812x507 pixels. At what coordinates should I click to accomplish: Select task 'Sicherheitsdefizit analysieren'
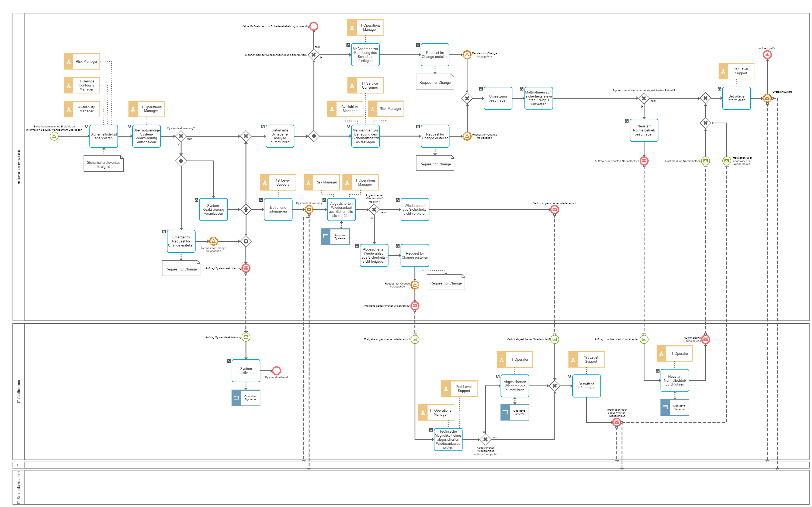(x=104, y=136)
